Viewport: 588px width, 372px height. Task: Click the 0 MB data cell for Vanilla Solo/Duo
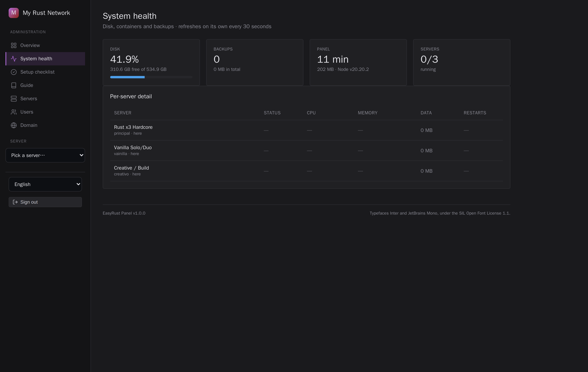click(426, 151)
